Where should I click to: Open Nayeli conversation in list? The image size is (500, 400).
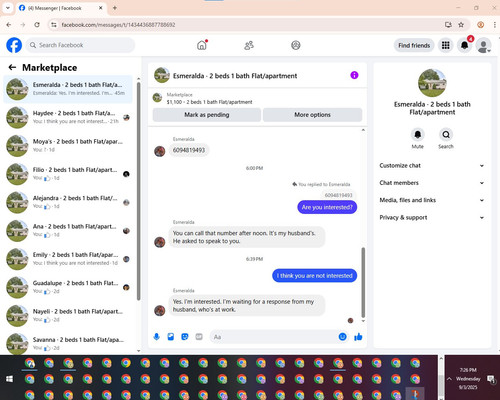[x=68, y=316]
